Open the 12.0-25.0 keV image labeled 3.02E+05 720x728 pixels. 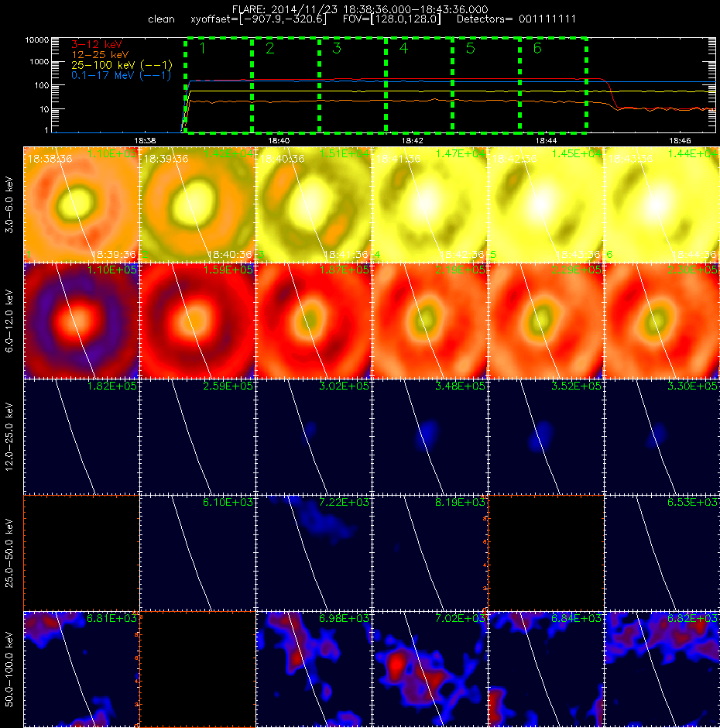pos(314,437)
